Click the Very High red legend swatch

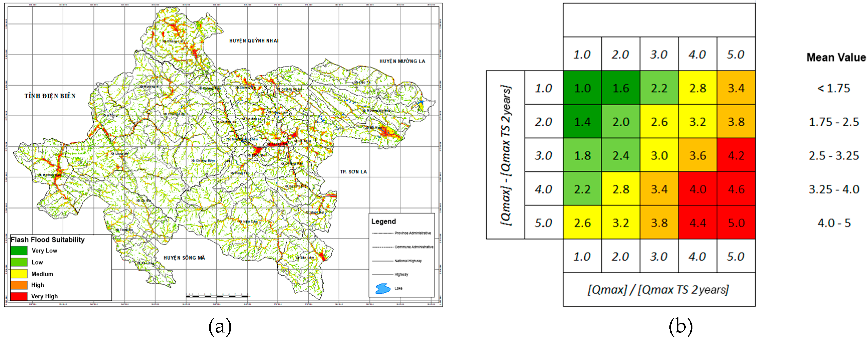pyautogui.click(x=19, y=296)
